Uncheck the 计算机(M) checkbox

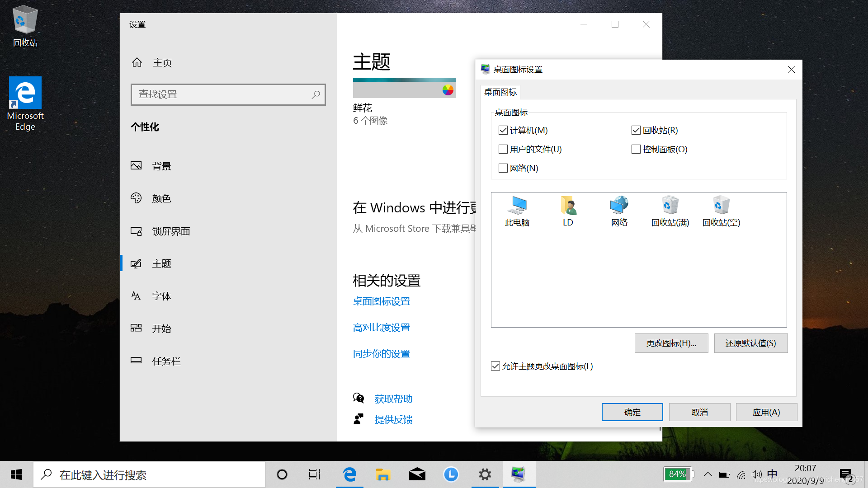[503, 131]
